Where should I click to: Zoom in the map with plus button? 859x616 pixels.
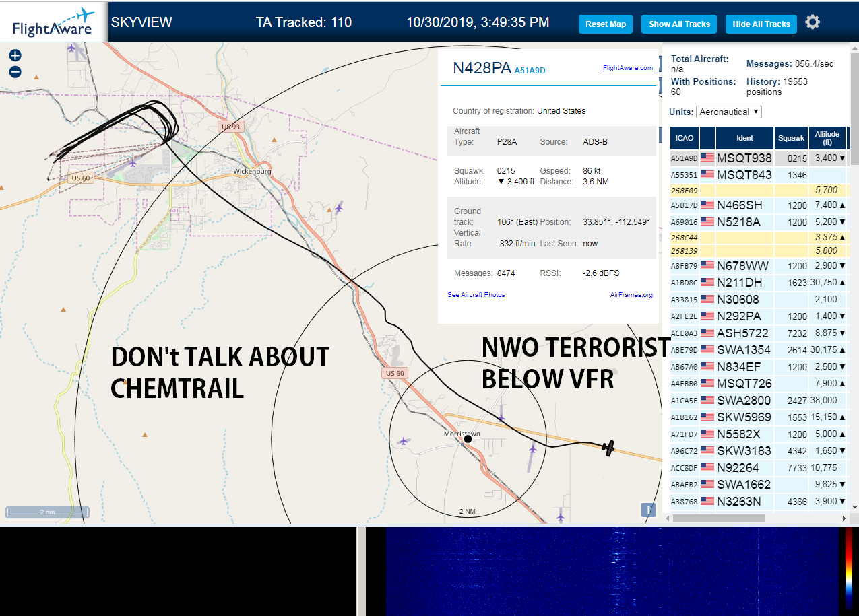[x=15, y=56]
